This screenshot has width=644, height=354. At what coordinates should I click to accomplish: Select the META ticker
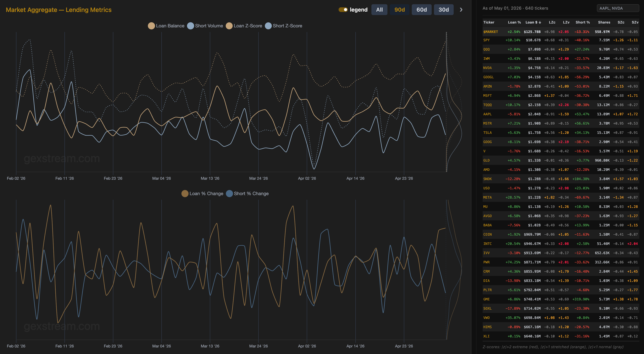487,197
